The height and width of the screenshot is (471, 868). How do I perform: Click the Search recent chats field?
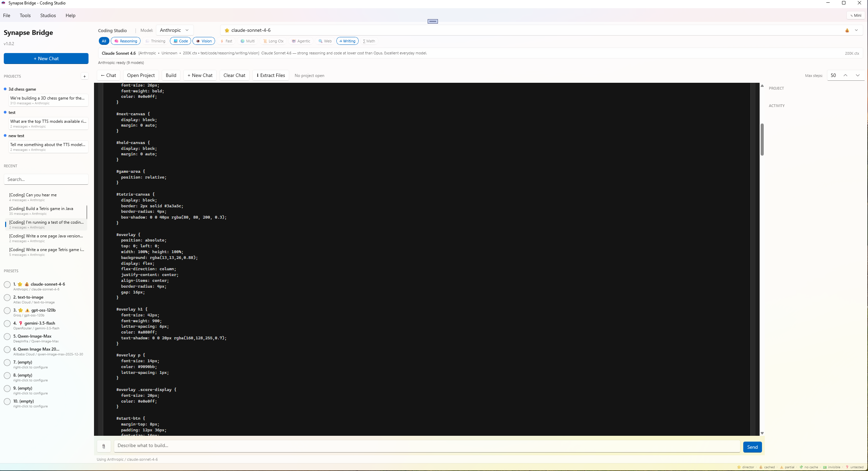pyautogui.click(x=46, y=179)
